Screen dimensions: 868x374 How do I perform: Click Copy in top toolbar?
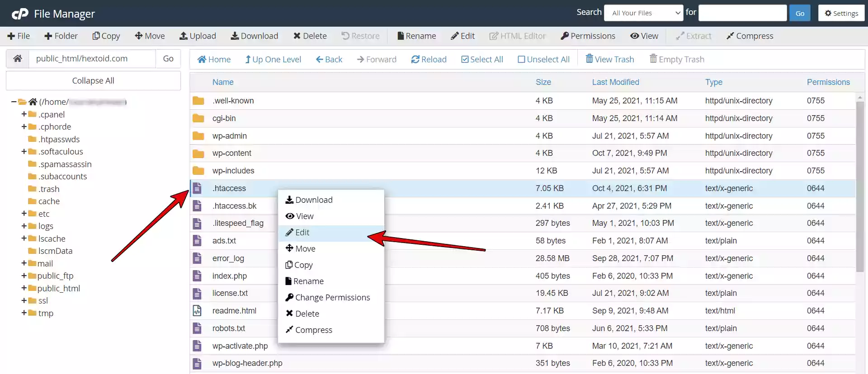[106, 36]
